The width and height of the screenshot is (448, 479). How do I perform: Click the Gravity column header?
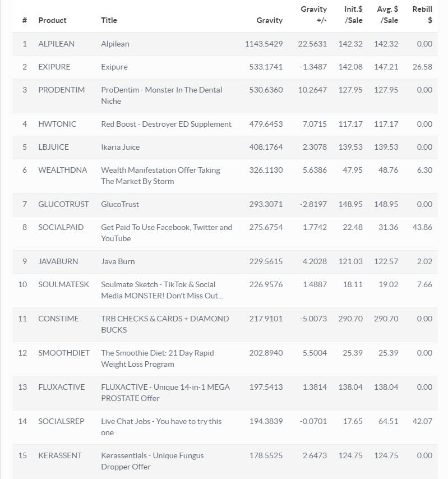pos(269,20)
